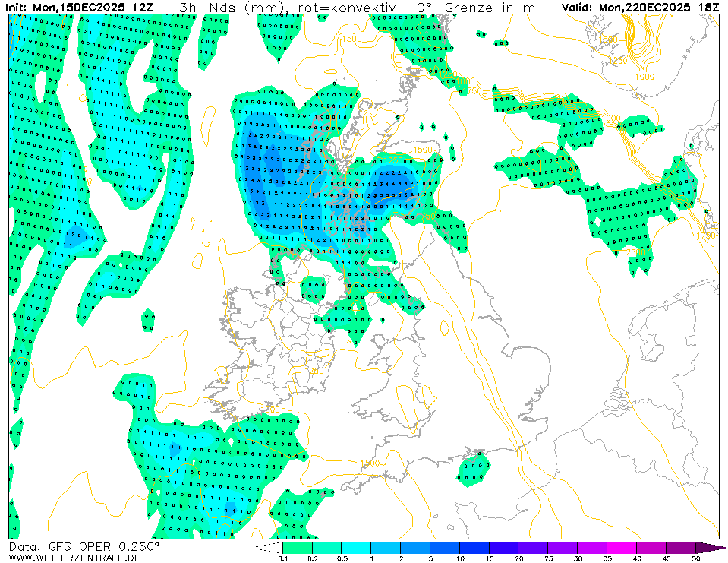Click the WWW.WETTERZENTRALE.DE watermark link
Viewport: 728px width, 563px height.
click(x=74, y=558)
